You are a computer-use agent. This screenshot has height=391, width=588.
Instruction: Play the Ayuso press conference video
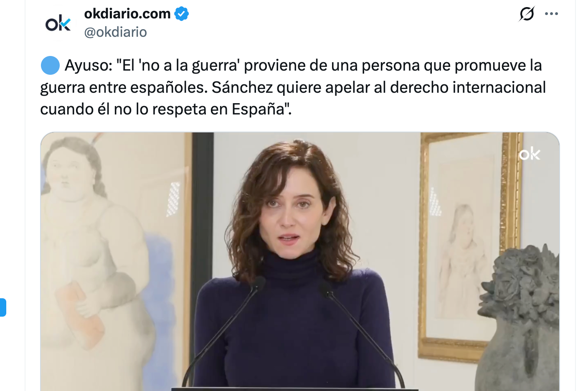[x=300, y=262]
